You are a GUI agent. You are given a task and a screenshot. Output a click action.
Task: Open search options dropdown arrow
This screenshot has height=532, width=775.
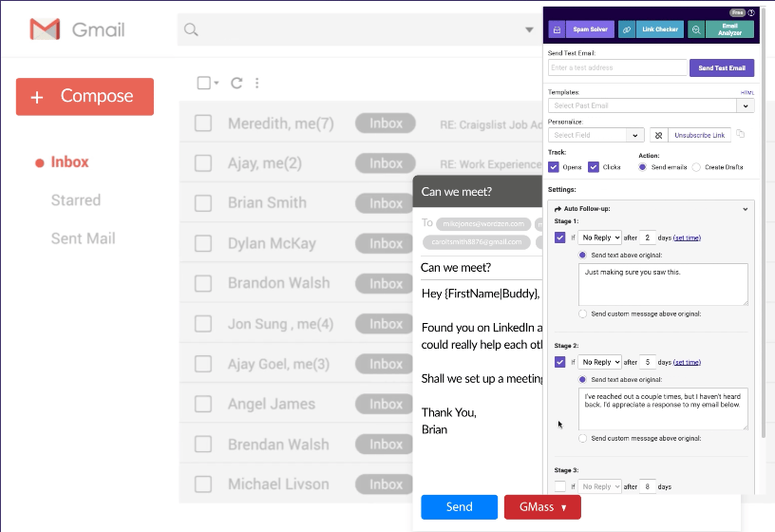(529, 29)
